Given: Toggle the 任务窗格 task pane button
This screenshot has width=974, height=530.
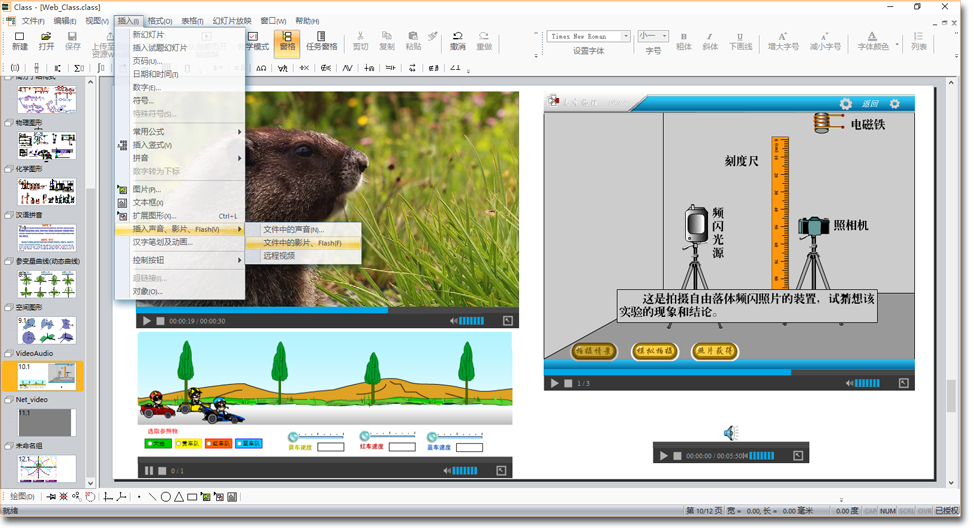Looking at the screenshot, I should click(321, 40).
